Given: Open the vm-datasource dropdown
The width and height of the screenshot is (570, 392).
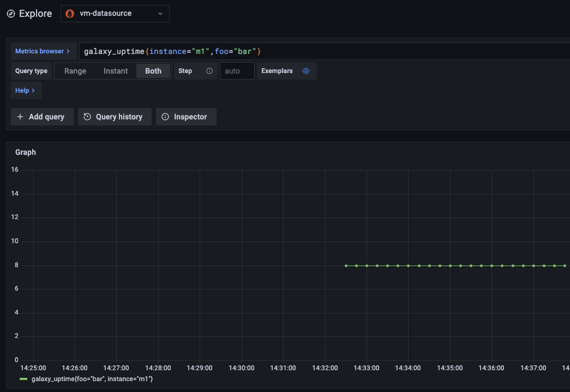Looking at the screenshot, I should coord(115,14).
